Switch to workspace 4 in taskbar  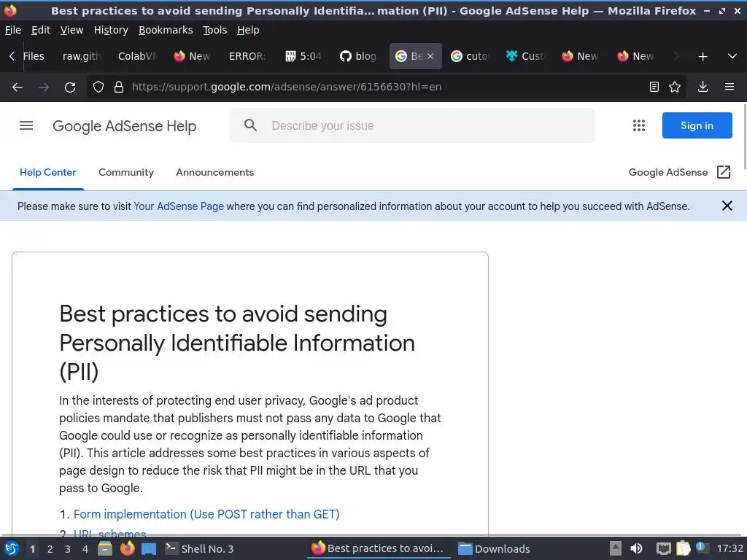click(85, 549)
